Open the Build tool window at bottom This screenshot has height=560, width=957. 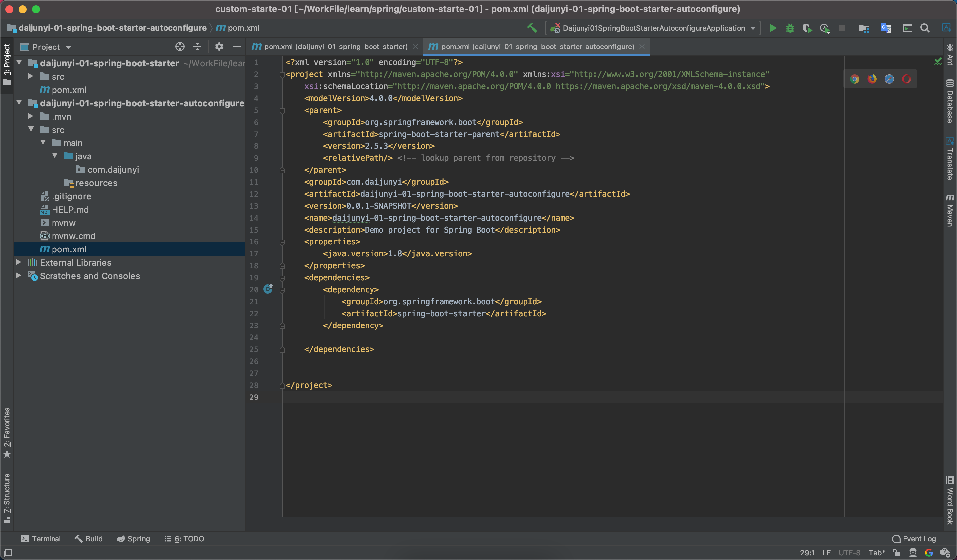tap(89, 539)
